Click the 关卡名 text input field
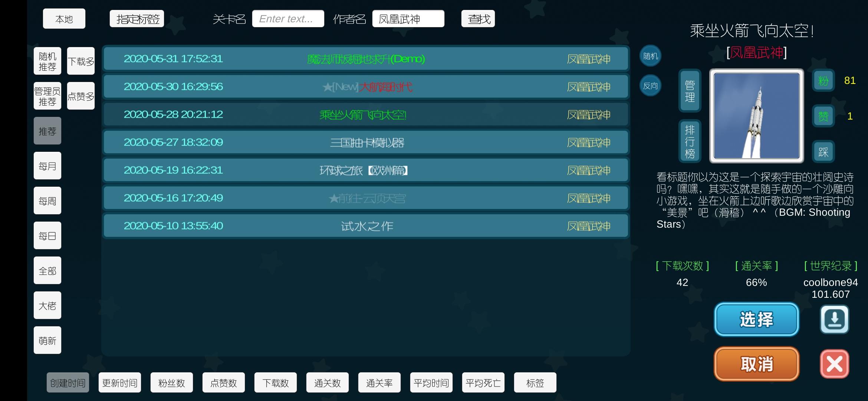868x401 pixels. tap(288, 19)
